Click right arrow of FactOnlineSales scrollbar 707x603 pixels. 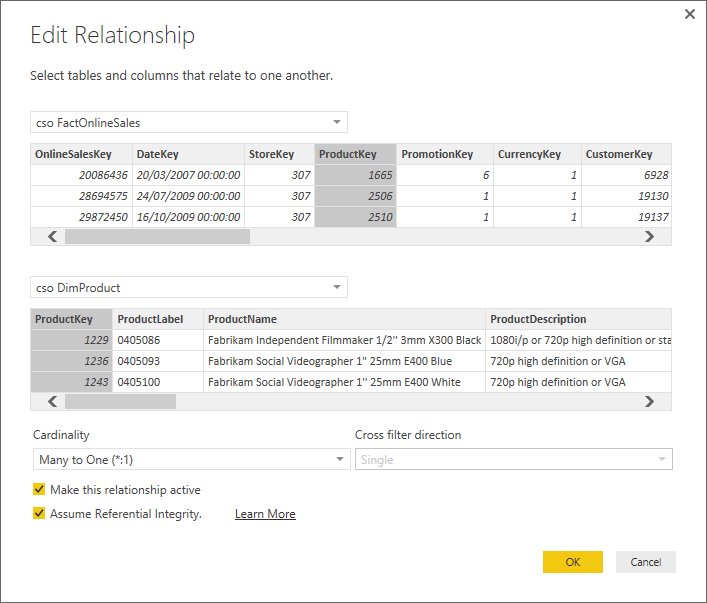point(649,236)
